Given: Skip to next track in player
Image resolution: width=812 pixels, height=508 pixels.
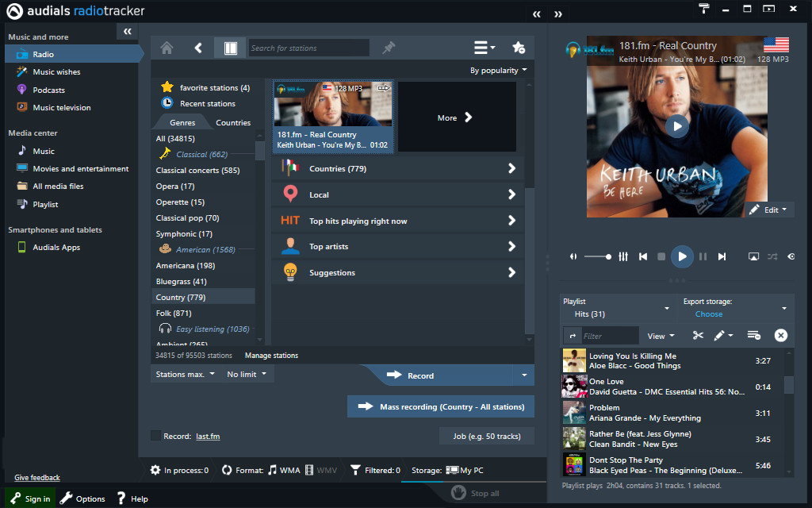Looking at the screenshot, I should 722,256.
